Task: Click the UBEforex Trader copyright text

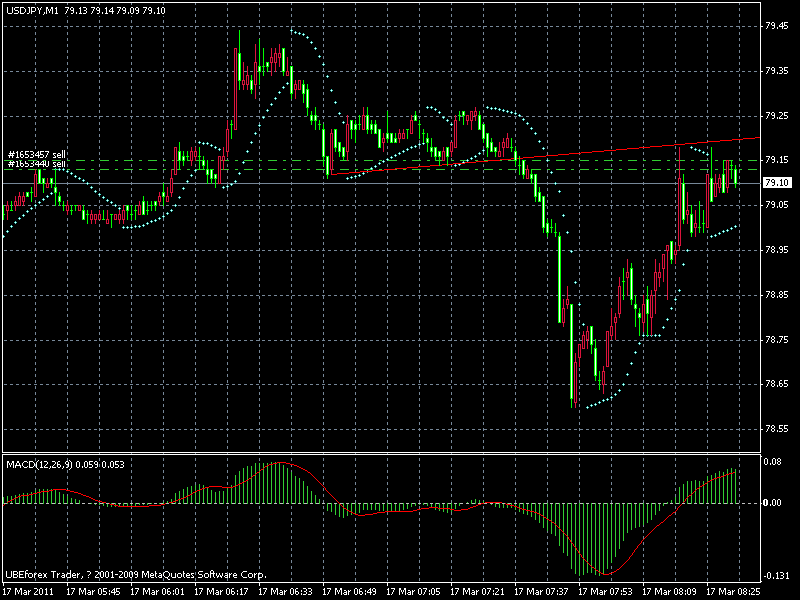Action: point(136,575)
